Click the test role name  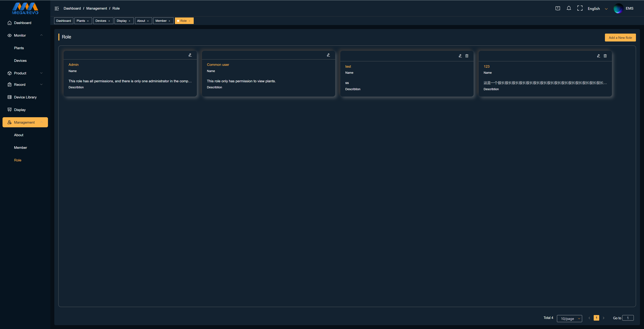pyautogui.click(x=348, y=66)
